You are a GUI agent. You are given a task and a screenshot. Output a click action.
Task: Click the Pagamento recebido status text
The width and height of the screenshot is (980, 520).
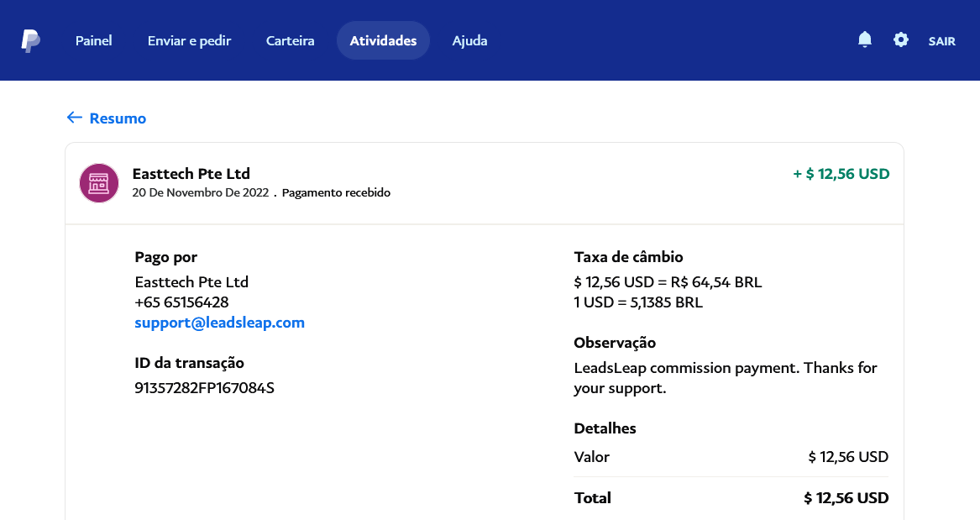pos(336,192)
